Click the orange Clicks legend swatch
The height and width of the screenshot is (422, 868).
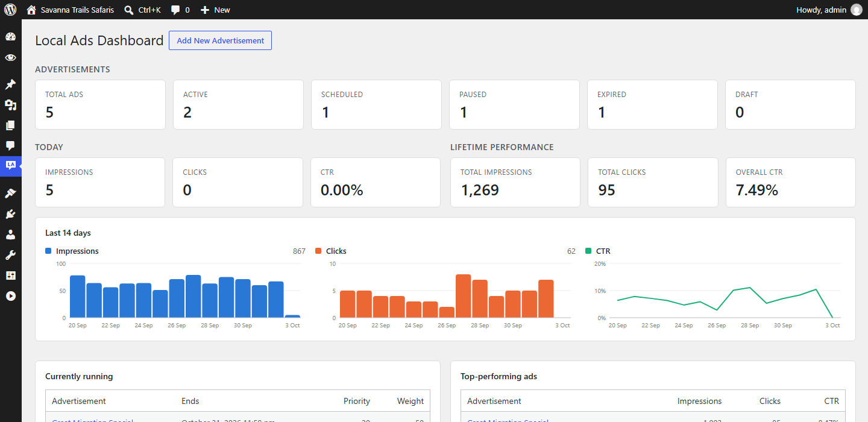tap(318, 251)
